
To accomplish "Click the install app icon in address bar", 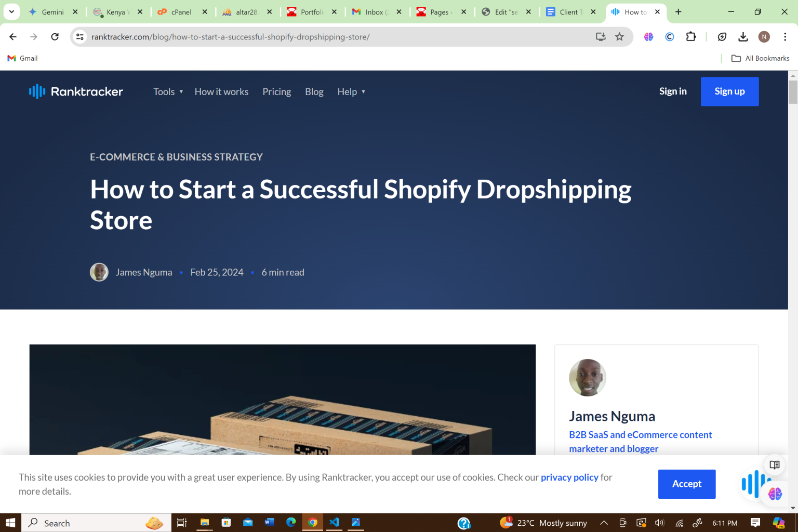I will [x=601, y=37].
